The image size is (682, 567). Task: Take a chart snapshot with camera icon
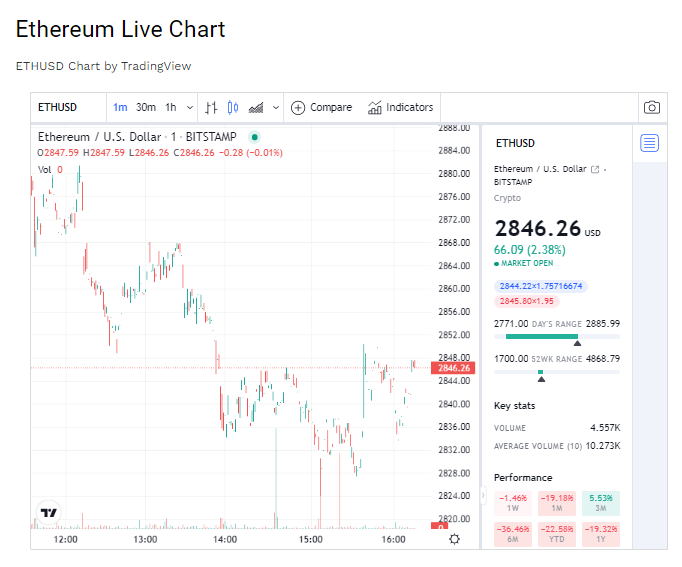652,107
